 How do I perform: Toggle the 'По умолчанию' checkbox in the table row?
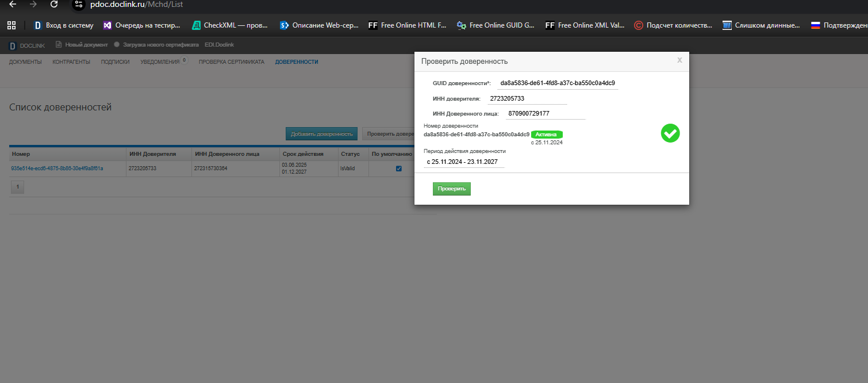[x=399, y=168]
